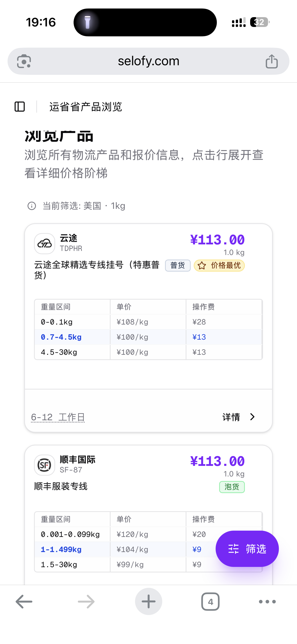The width and height of the screenshot is (297, 644).
Task: Tap the 泡货 tag on 顺丰 card
Action: tap(232, 487)
